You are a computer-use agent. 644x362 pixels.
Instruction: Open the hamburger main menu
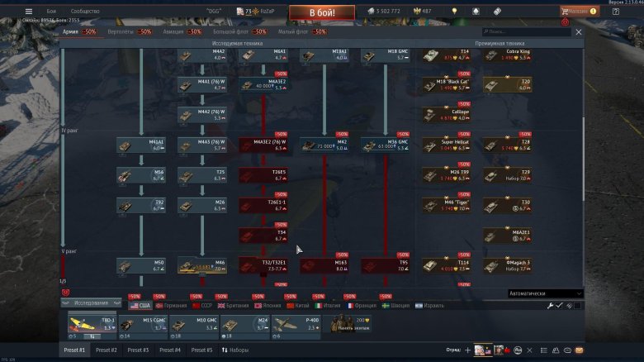point(28,12)
